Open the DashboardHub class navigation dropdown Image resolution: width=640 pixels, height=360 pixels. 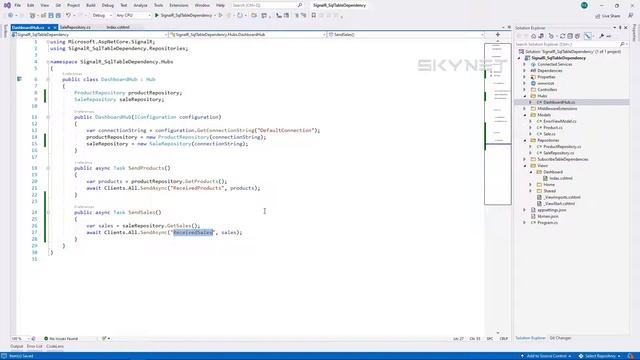coord(247,35)
